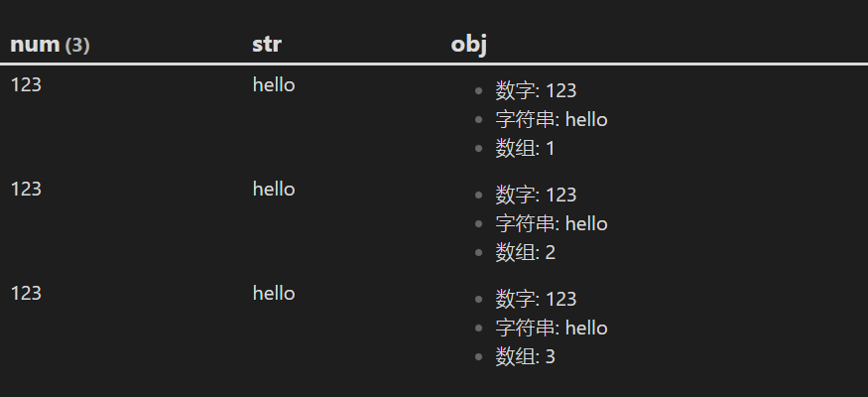Select the str cell hello in the first row
868x397 pixels.
coord(274,84)
